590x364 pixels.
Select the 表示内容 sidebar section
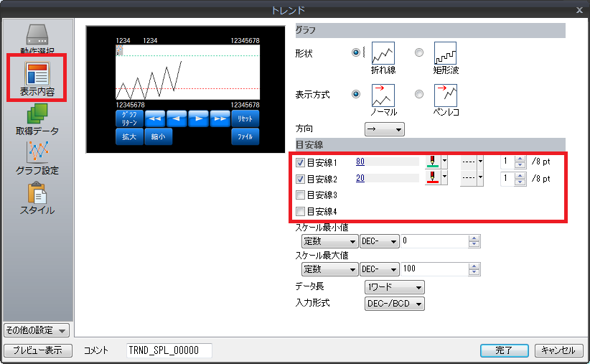(37, 79)
